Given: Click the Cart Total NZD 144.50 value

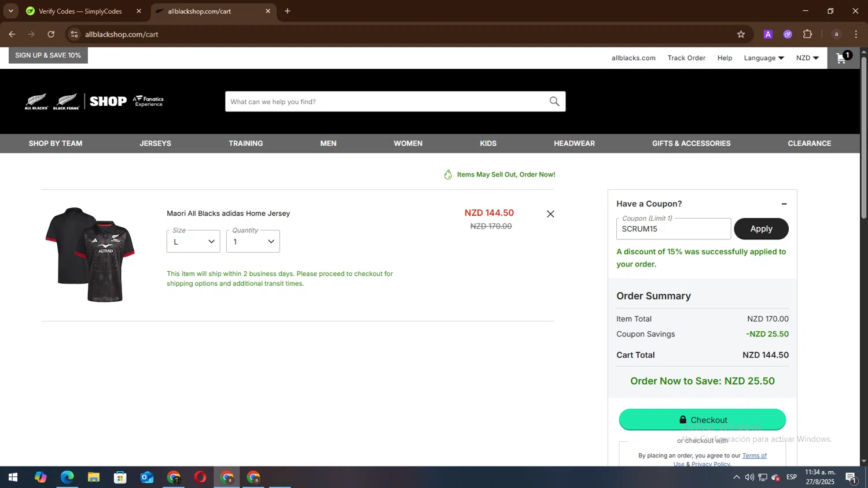Looking at the screenshot, I should 766,355.
